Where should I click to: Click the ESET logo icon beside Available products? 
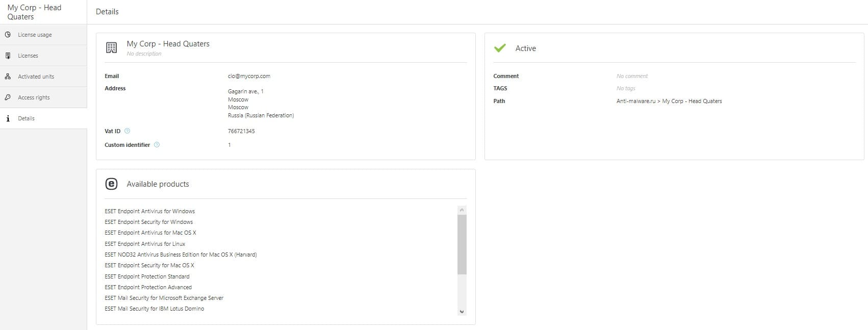(111, 184)
